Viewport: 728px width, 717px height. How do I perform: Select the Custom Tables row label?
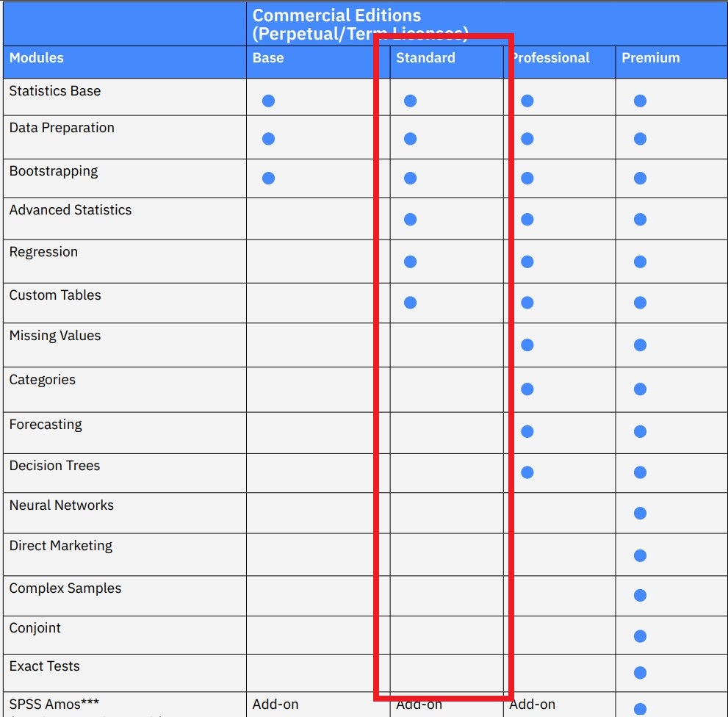[55, 295]
